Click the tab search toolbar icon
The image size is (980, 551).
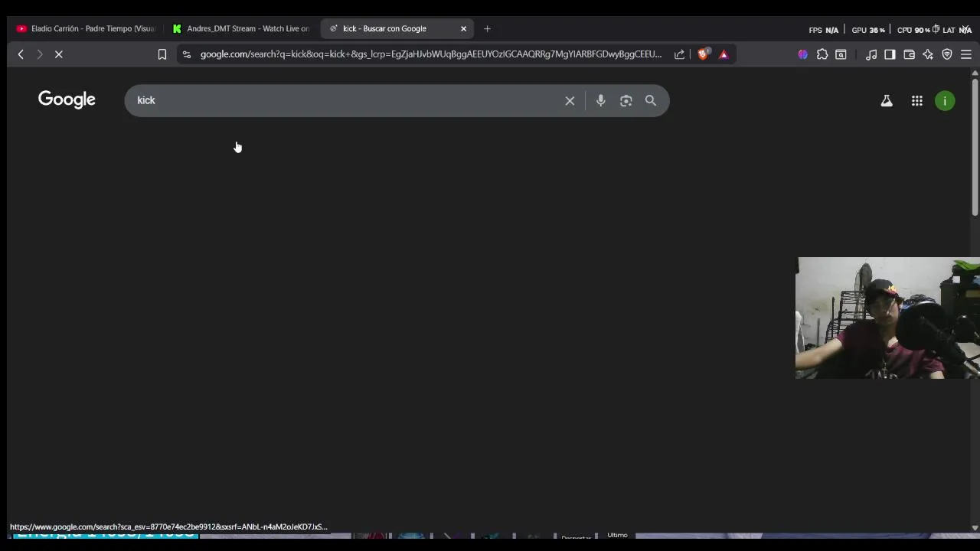pos(841,54)
